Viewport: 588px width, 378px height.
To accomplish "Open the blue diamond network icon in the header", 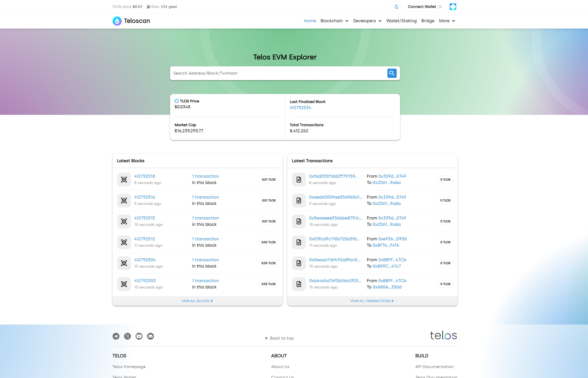I will tap(453, 7).
